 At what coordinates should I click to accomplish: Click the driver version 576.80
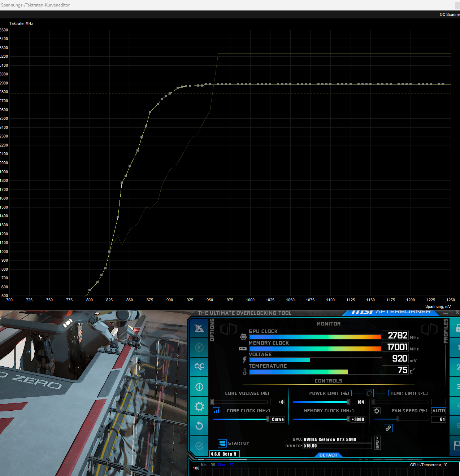(337, 446)
